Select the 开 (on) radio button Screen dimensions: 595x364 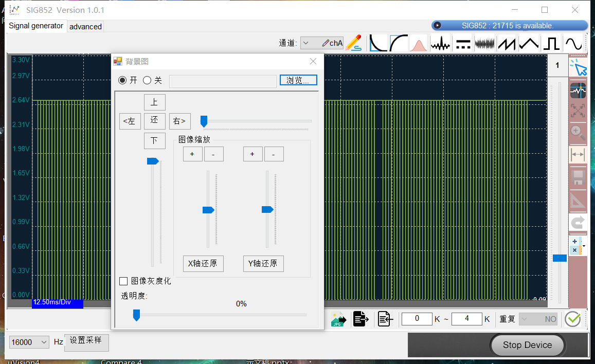[122, 80]
